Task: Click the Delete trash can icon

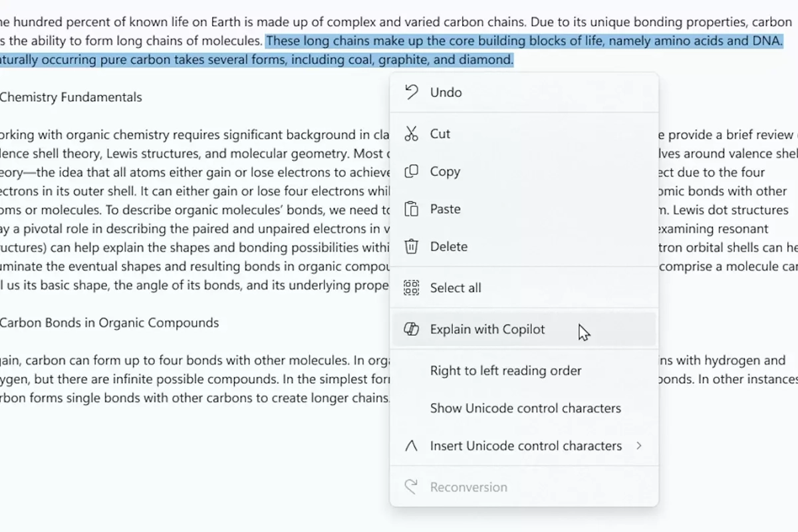Action: pos(412,247)
